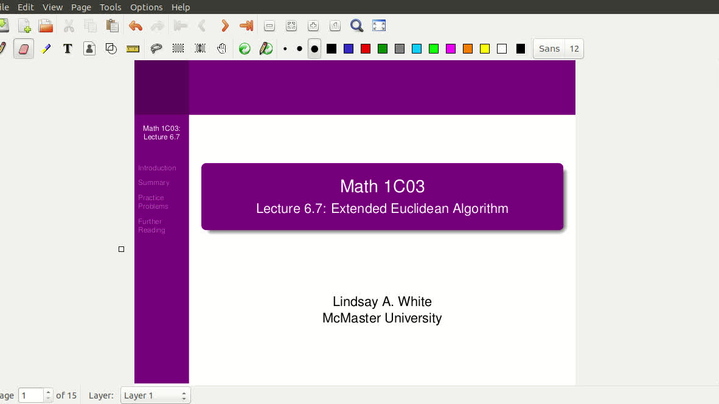Open the Layer 1 dropdown
Viewport: 719px width, 404px height.
pyautogui.click(x=155, y=395)
